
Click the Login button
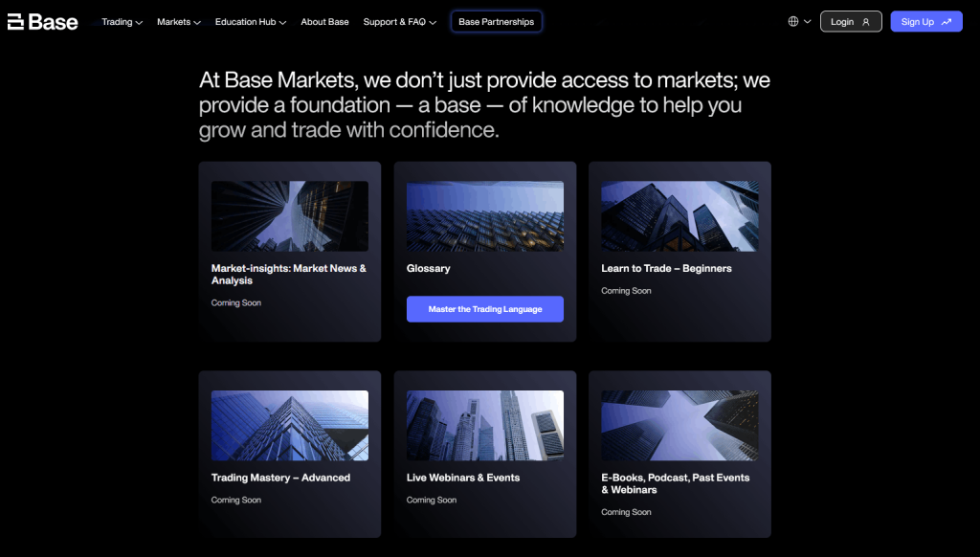851,21
